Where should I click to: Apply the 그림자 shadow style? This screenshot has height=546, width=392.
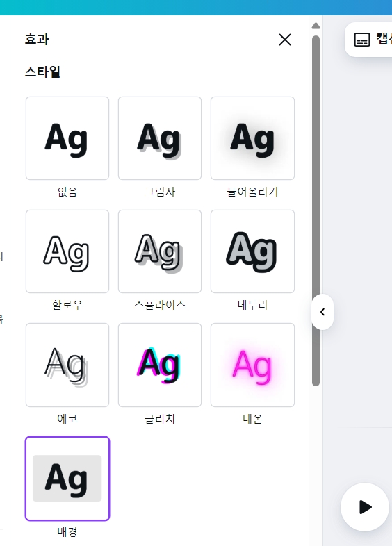click(x=160, y=138)
